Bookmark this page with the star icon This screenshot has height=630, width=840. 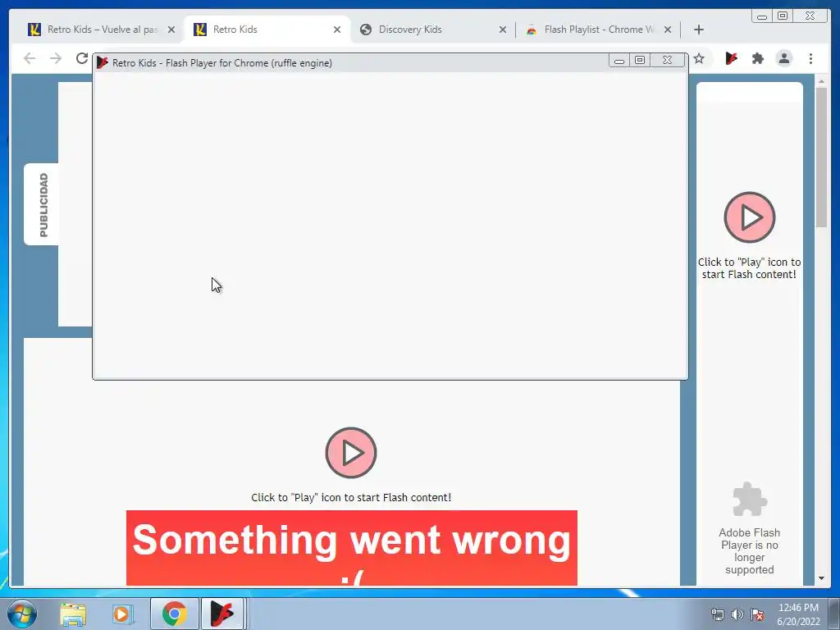point(699,58)
